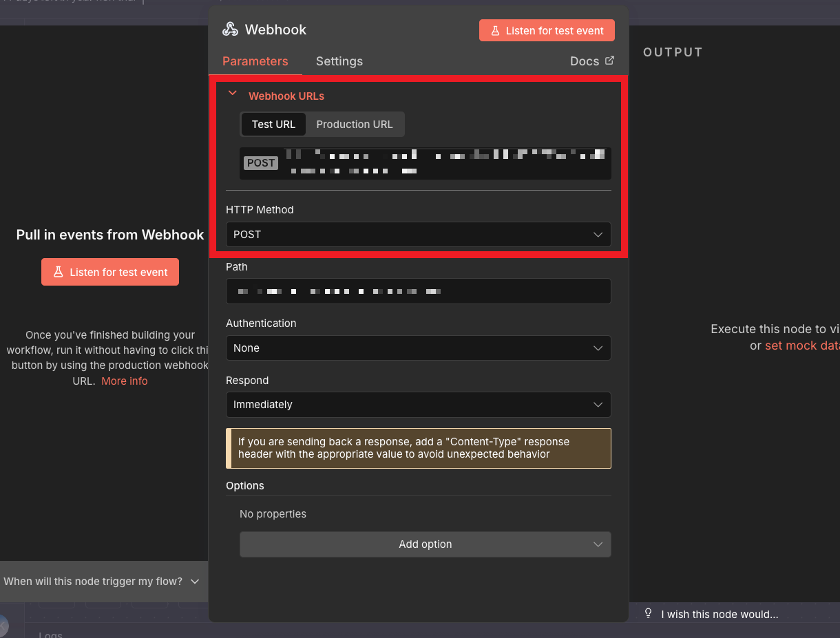Viewport: 840px width, 638px height.
Task: Click the OUTPUT panel heading
Action: (673, 52)
